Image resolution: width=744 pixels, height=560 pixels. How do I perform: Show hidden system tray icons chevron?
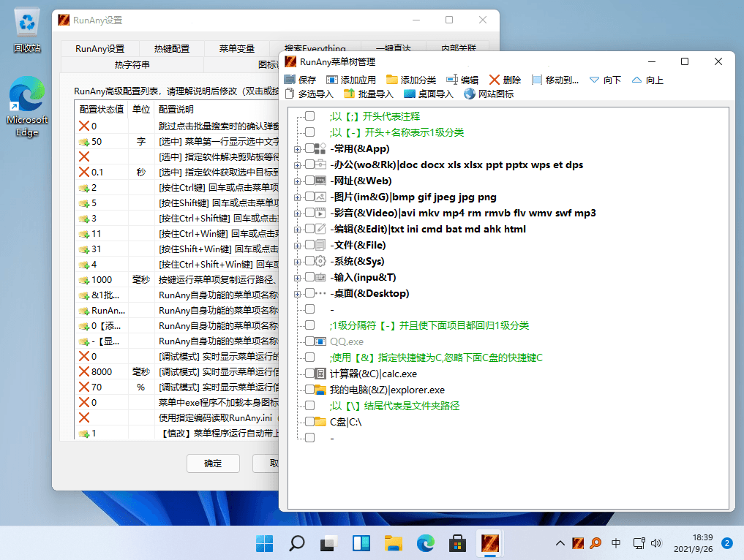coord(560,543)
